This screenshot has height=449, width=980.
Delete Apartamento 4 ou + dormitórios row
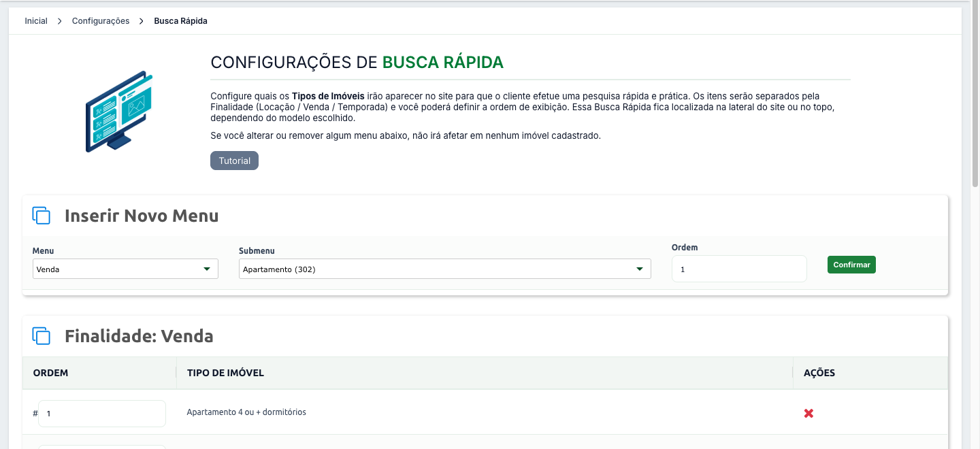pyautogui.click(x=808, y=413)
